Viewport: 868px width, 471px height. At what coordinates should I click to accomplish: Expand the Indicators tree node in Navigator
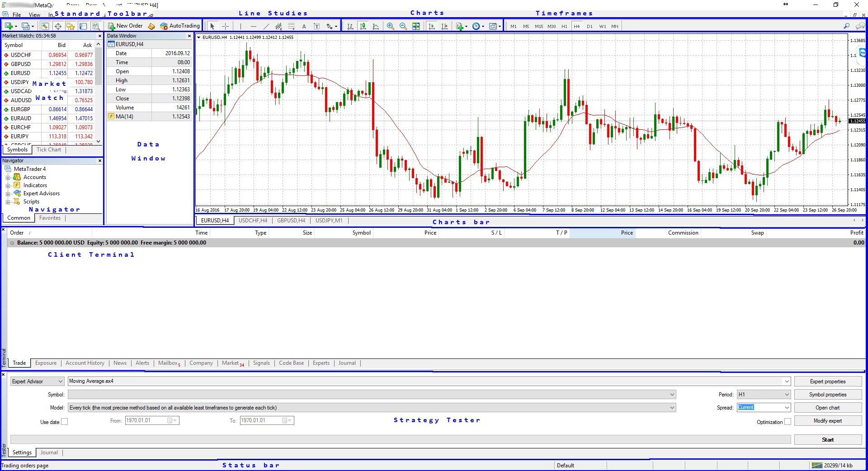[8, 185]
